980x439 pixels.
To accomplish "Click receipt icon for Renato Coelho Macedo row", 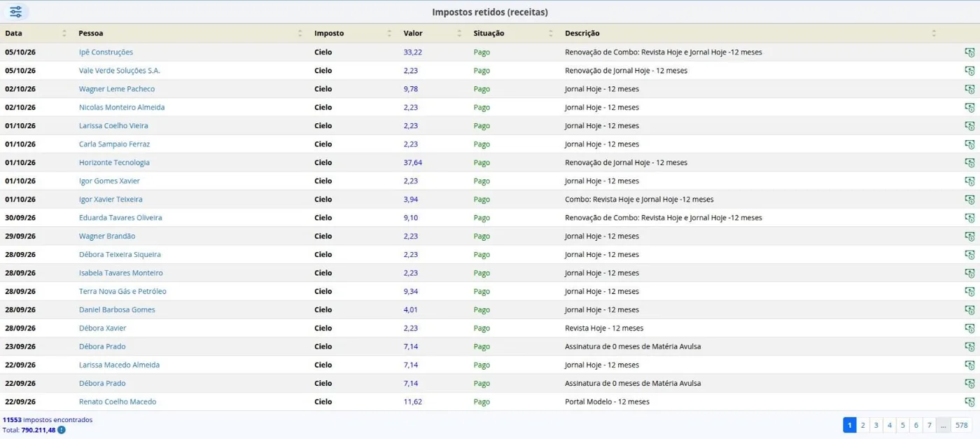I will point(969,402).
